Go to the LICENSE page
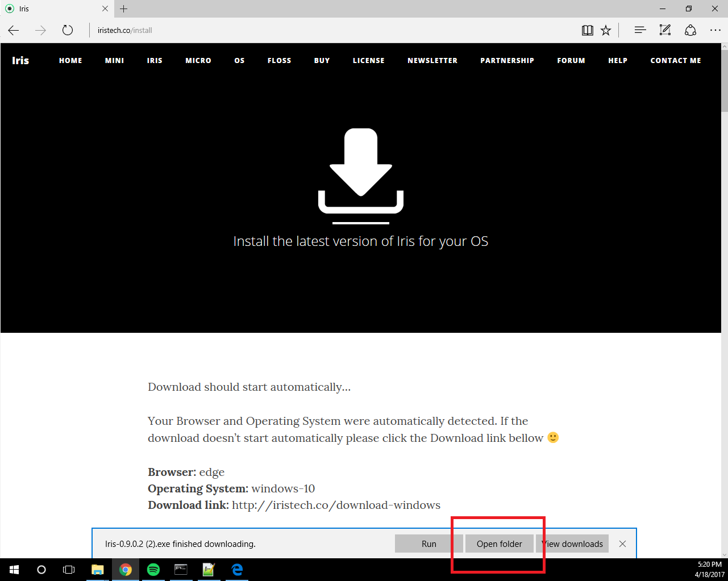The height and width of the screenshot is (581, 728). coord(368,60)
